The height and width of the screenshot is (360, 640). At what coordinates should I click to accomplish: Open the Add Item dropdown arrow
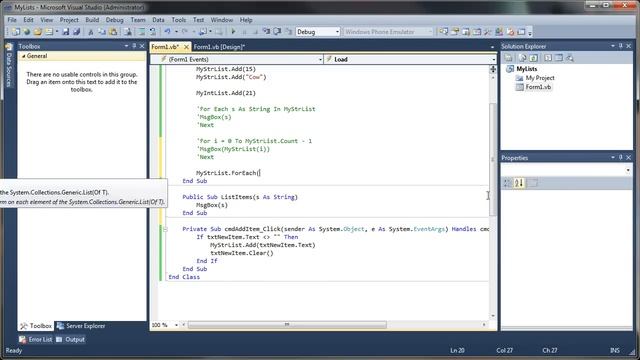(57, 31)
